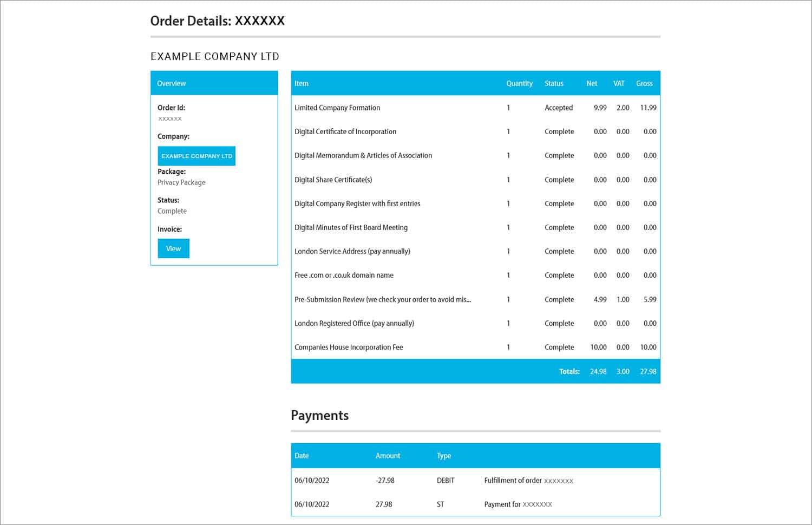The height and width of the screenshot is (525, 812).
Task: Click the Status column header
Action: [x=554, y=83]
